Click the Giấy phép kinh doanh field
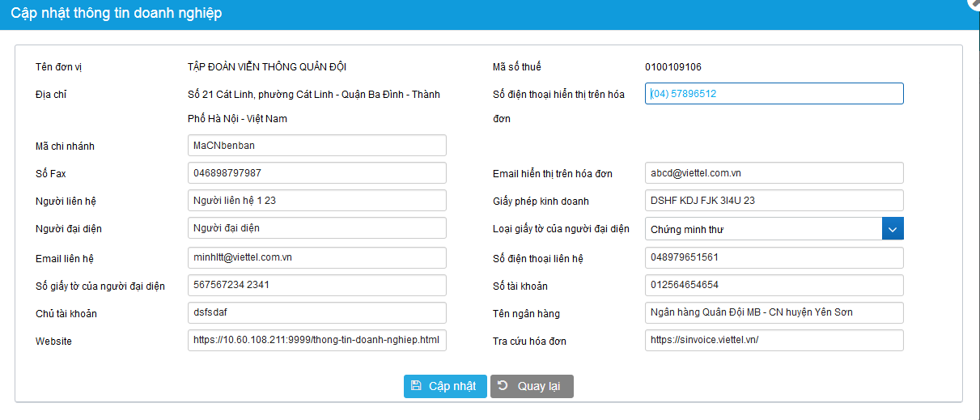The height and width of the screenshot is (420, 980). 774,201
